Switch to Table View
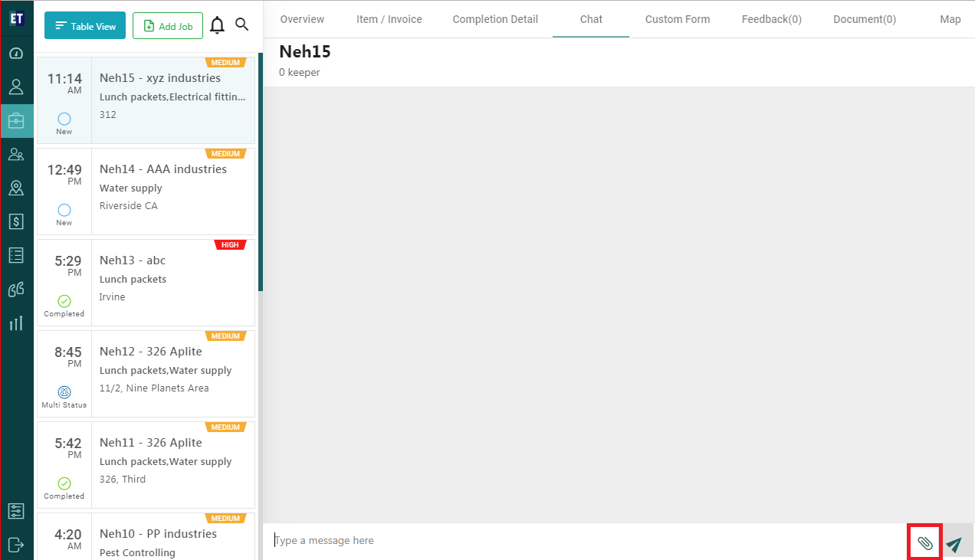Screen dimensions: 975x560 [x=85, y=25]
